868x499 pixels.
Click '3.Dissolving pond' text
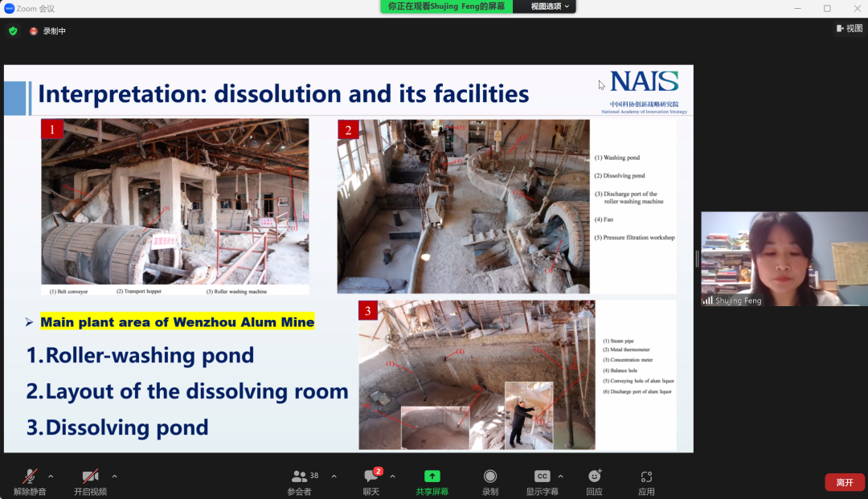point(117,427)
